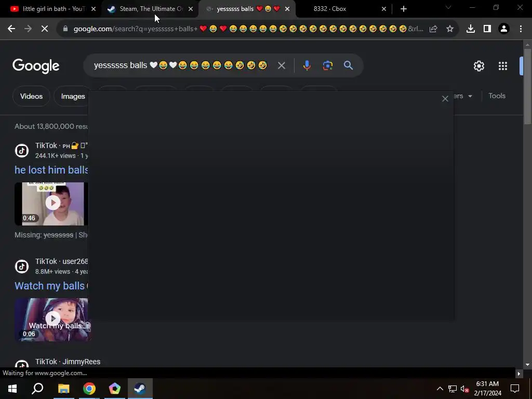Open File Explorer from the taskbar
The height and width of the screenshot is (399, 532).
point(63,389)
